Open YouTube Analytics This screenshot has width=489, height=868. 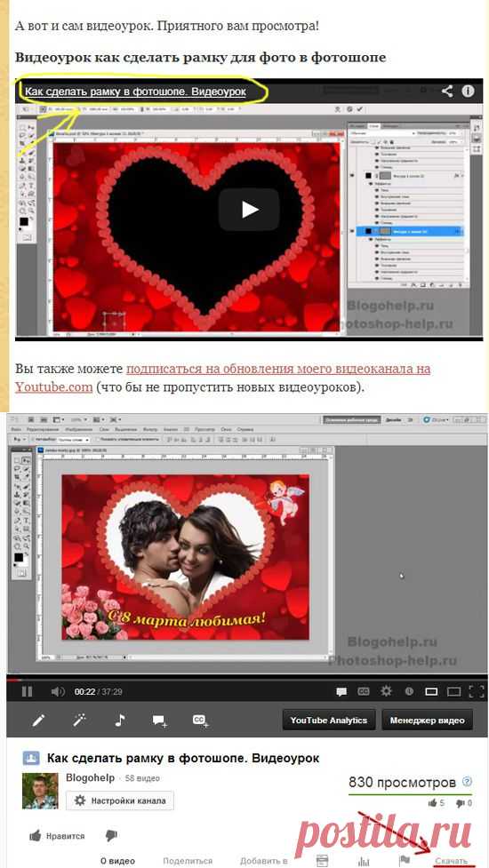[x=328, y=721]
